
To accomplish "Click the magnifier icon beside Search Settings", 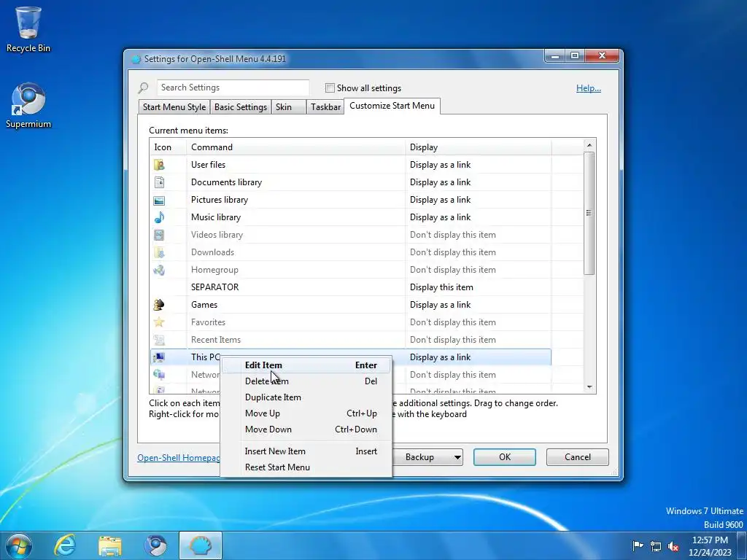I will (144, 88).
